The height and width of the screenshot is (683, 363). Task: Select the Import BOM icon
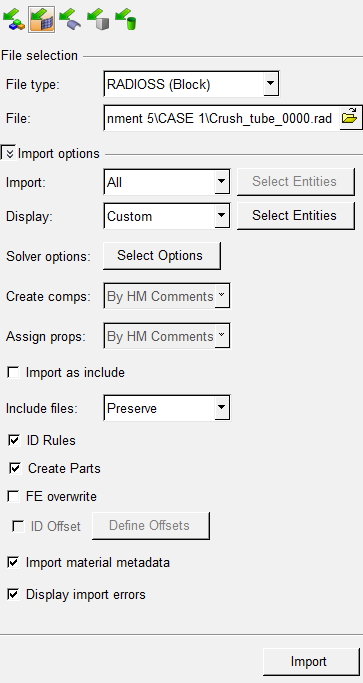(126, 20)
